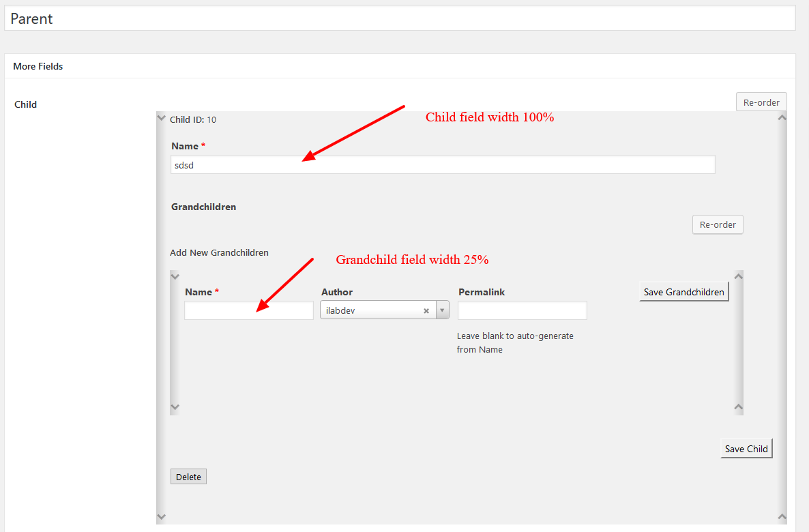
Task: Click the Delete button
Action: coord(188,477)
